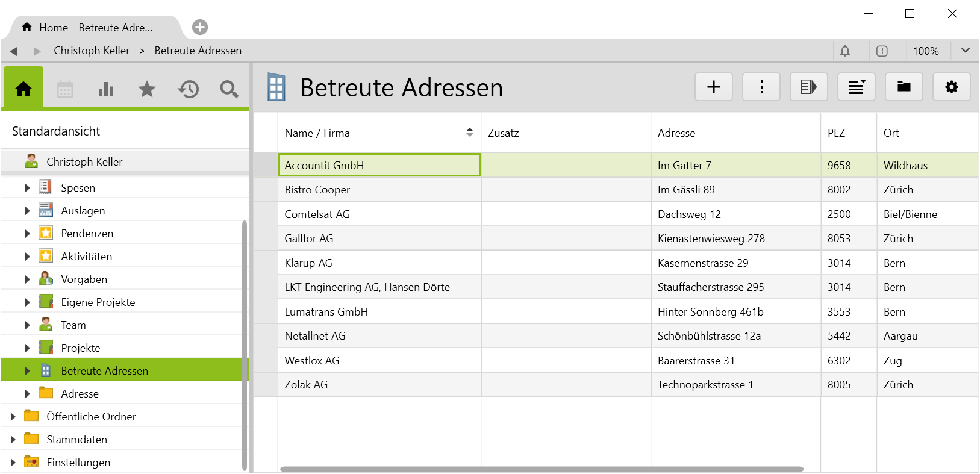980x474 pixels.
Task: Click the horizontal scrollbar under the table
Action: tap(541, 469)
